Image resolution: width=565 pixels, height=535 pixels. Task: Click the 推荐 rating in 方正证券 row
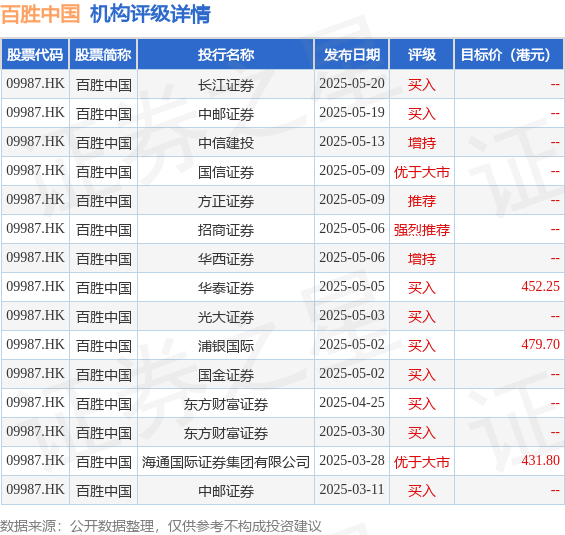422,201
